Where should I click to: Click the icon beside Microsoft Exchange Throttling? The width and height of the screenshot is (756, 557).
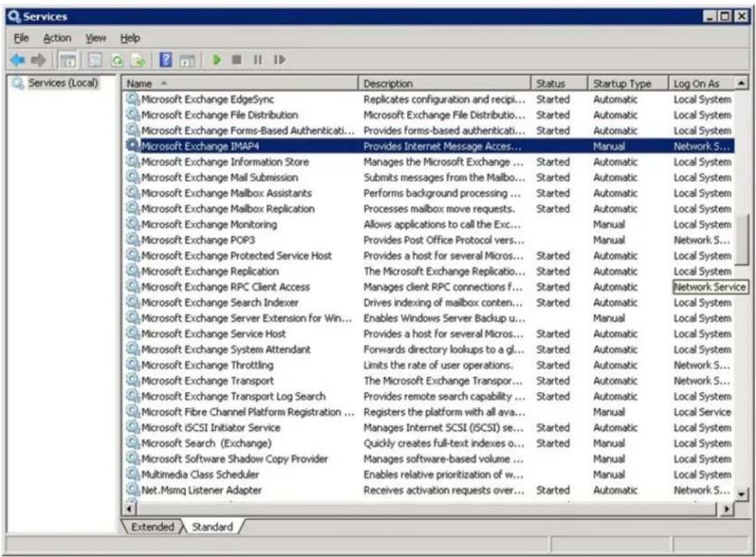point(132,364)
